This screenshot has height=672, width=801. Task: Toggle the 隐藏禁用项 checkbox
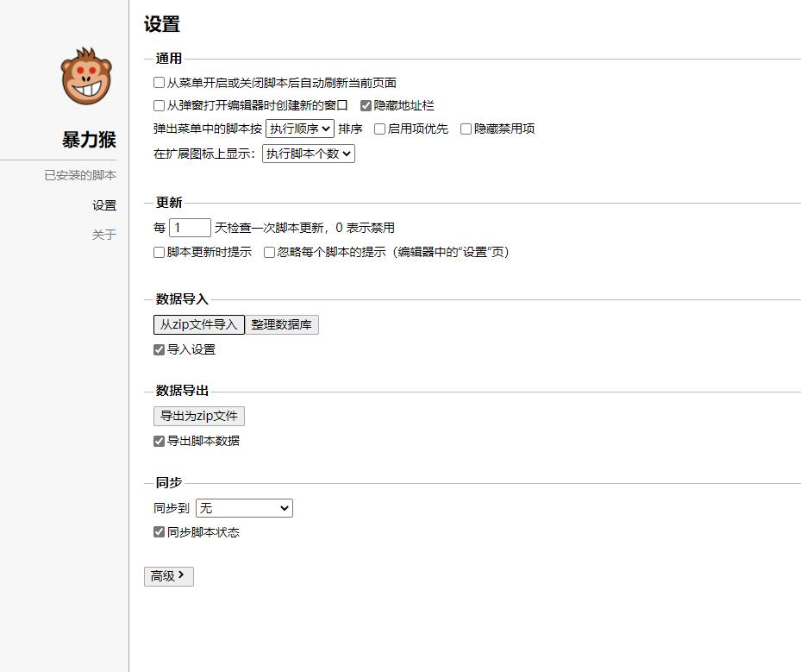[x=464, y=129]
